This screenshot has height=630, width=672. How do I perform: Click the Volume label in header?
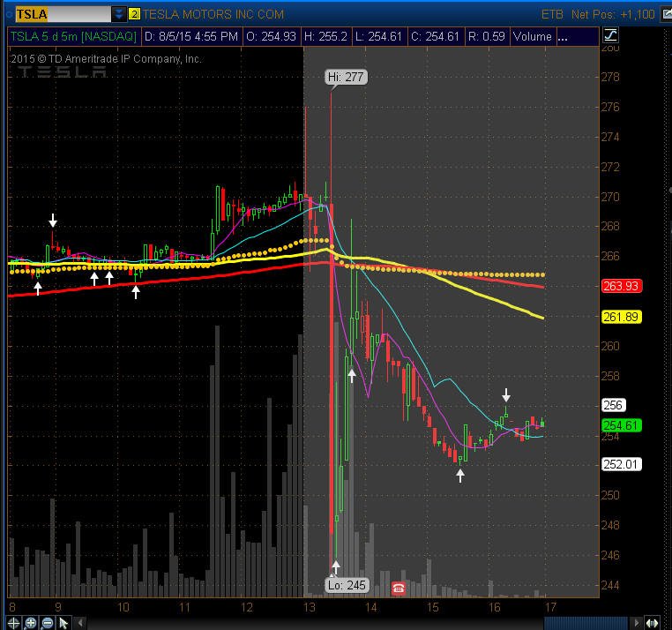pos(533,36)
